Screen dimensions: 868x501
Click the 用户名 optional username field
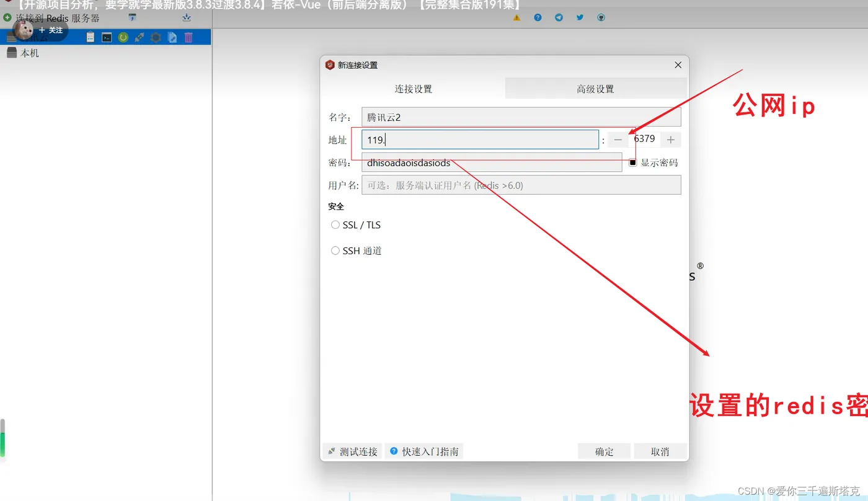521,185
